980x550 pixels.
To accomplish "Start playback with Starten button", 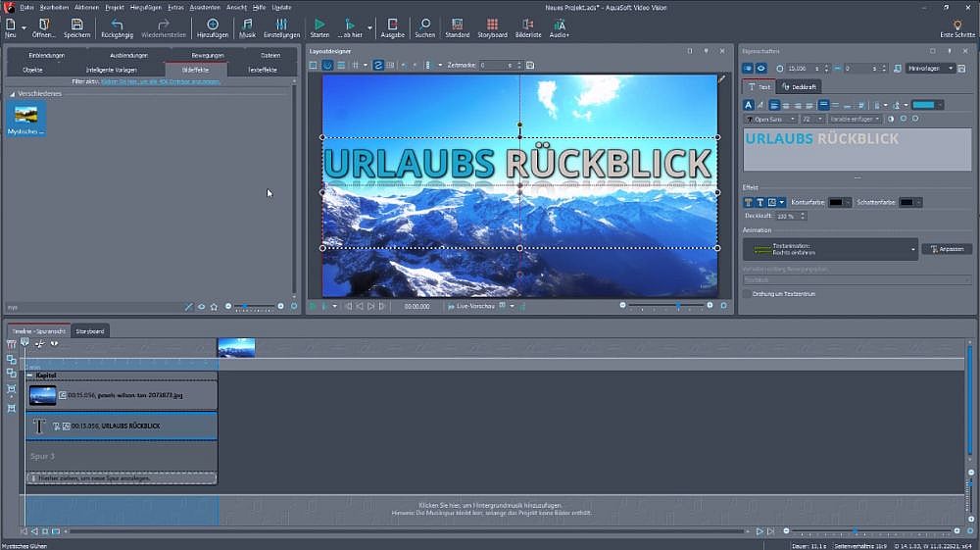I will (x=319, y=24).
